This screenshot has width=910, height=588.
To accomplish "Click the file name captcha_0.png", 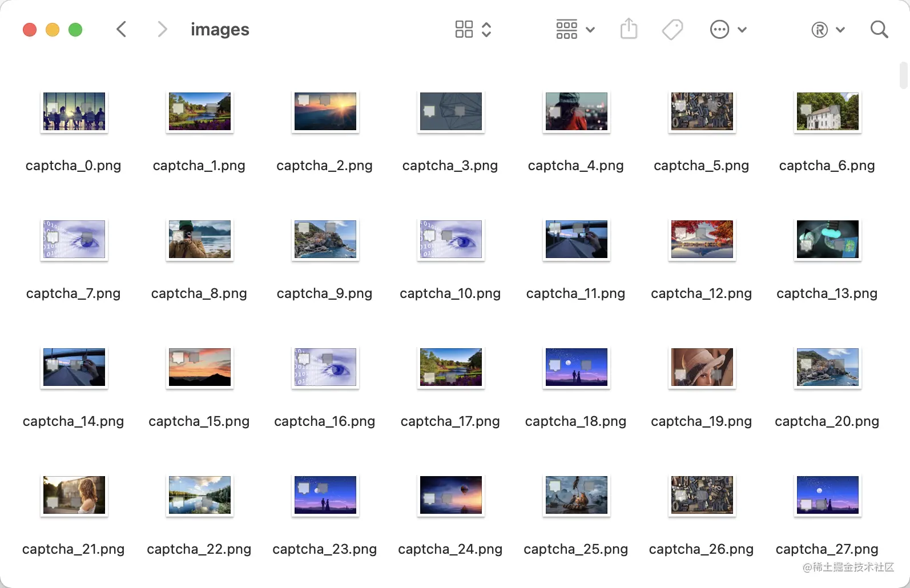I will [74, 166].
